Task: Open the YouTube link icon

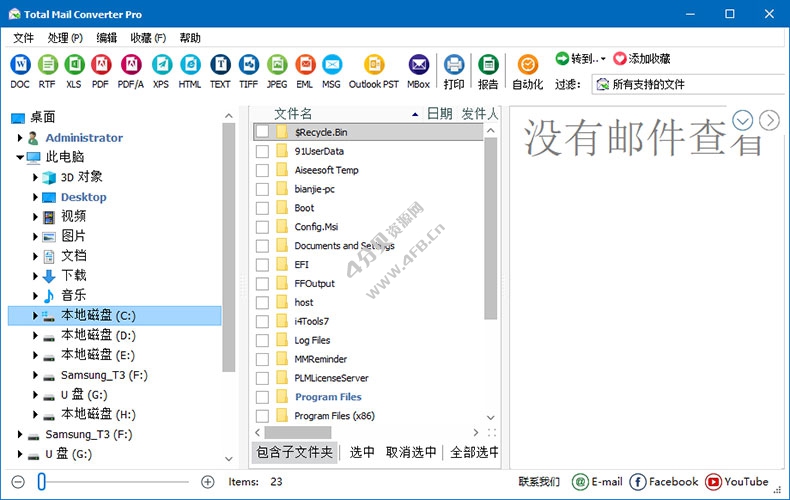Action: [x=713, y=482]
